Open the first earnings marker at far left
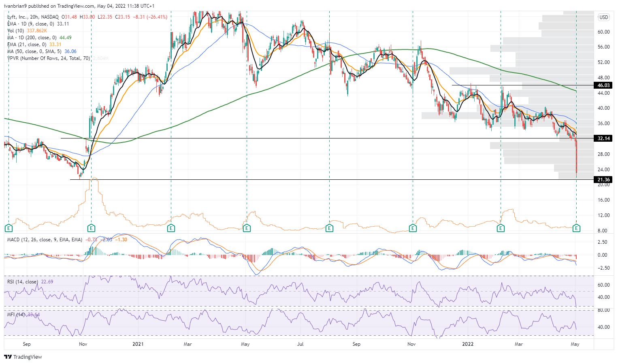The image size is (618, 364). pos(9,228)
